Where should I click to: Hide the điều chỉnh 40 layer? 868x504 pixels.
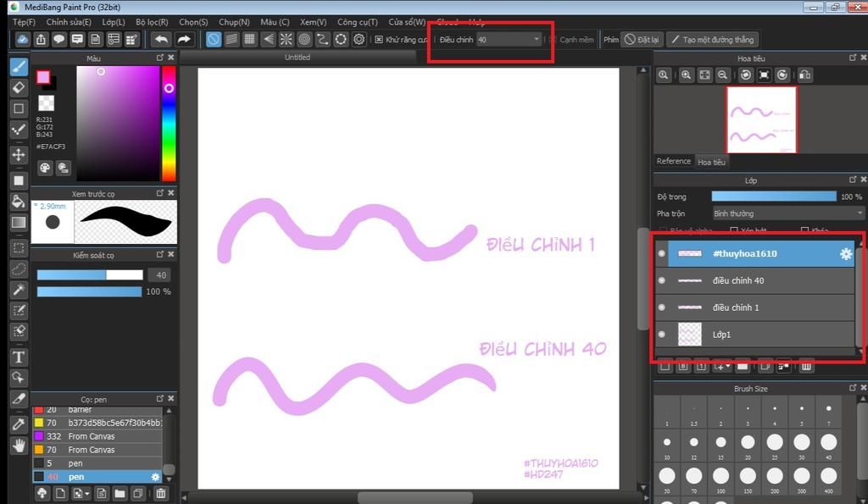coord(661,280)
